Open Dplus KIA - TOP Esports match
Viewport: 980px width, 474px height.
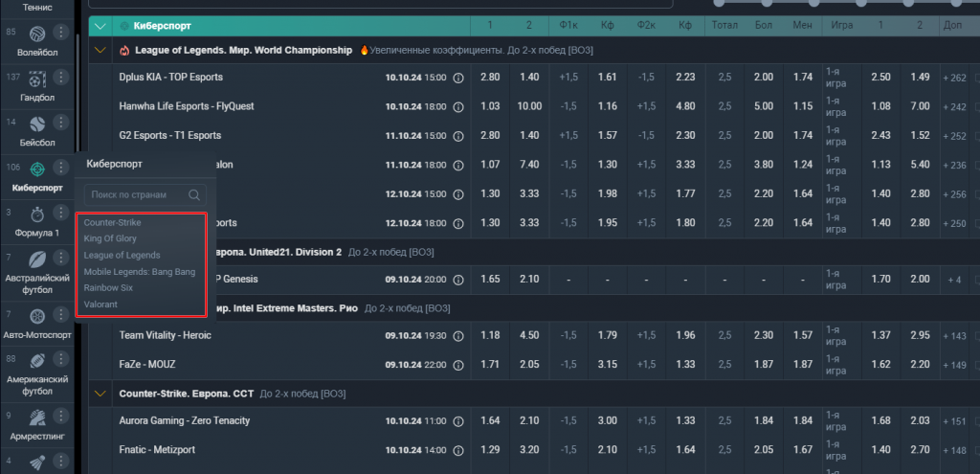170,78
